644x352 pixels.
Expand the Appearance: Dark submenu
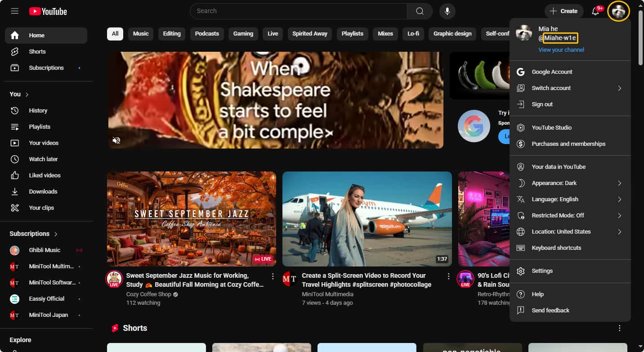570,183
